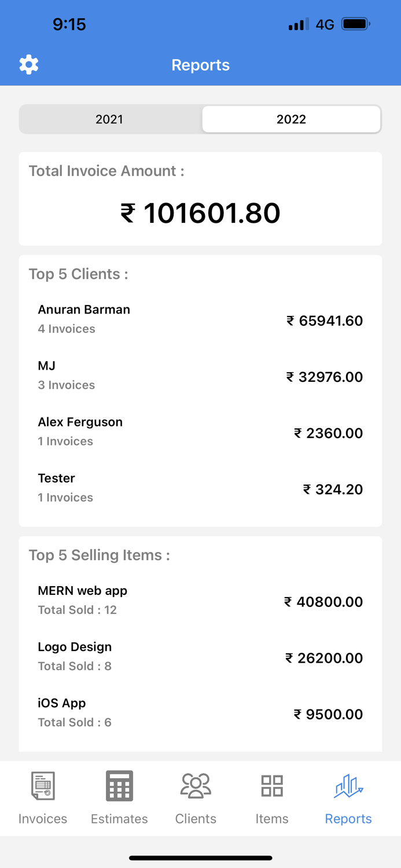Tap the Clients label in bottom navigation
This screenshot has height=868, width=401.
[196, 819]
